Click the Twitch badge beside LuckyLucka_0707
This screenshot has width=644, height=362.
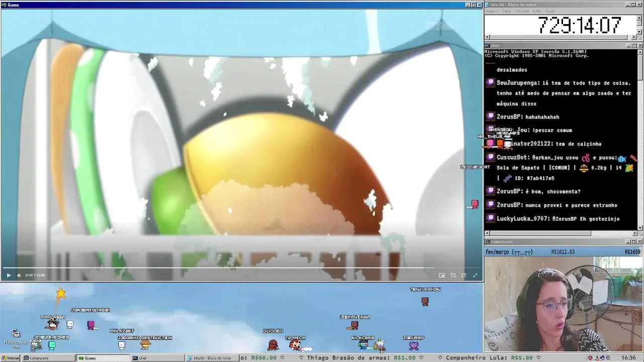click(491, 218)
